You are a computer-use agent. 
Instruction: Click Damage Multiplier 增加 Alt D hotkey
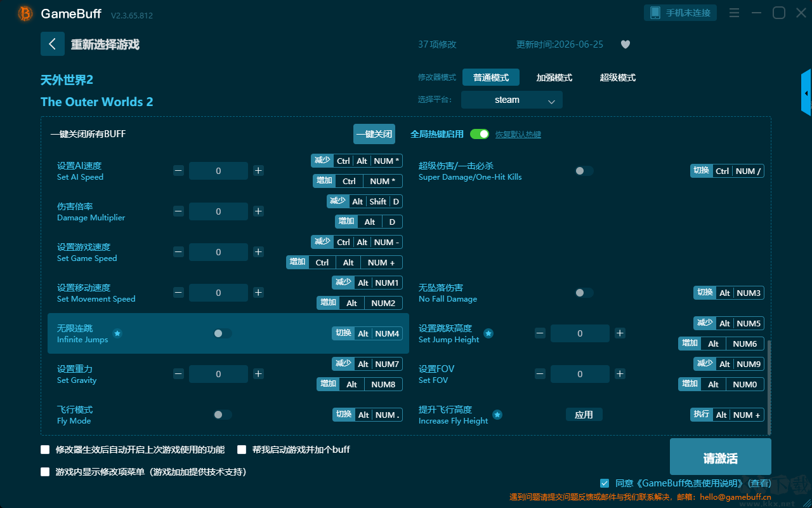point(369,222)
